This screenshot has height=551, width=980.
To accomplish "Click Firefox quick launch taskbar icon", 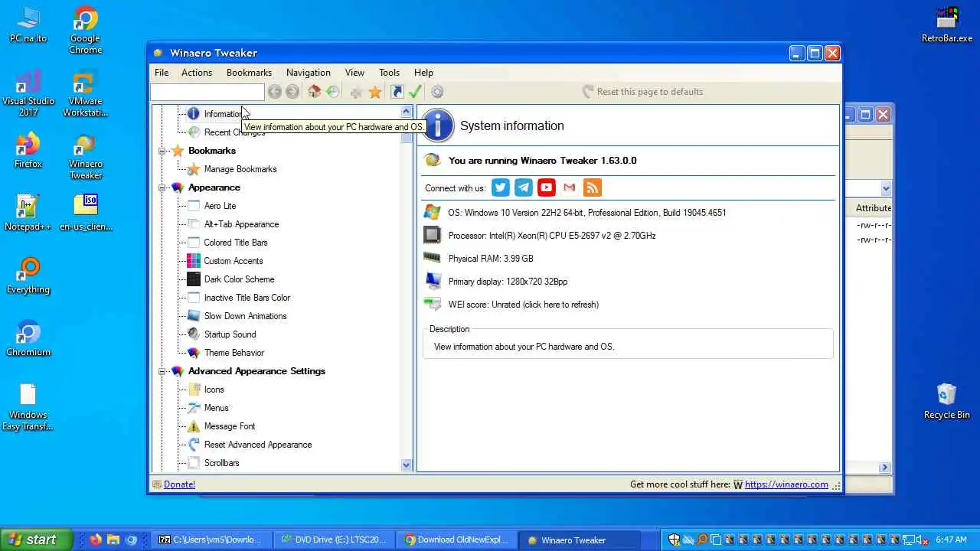I will point(95,540).
